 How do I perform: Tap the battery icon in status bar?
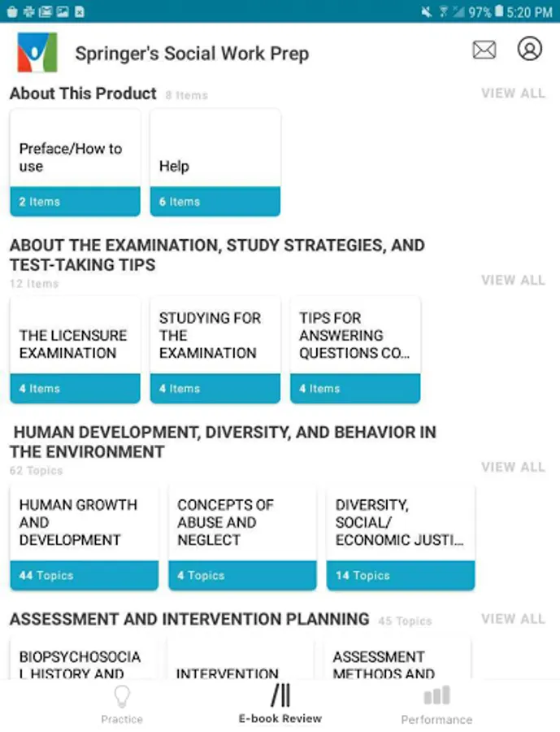[498, 11]
